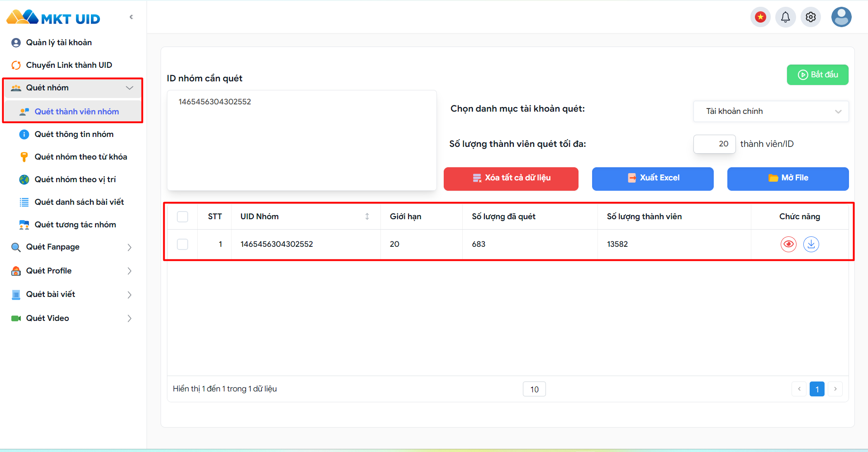Click the Quét nhóm group icon
This screenshot has height=452, width=868.
(x=16, y=88)
